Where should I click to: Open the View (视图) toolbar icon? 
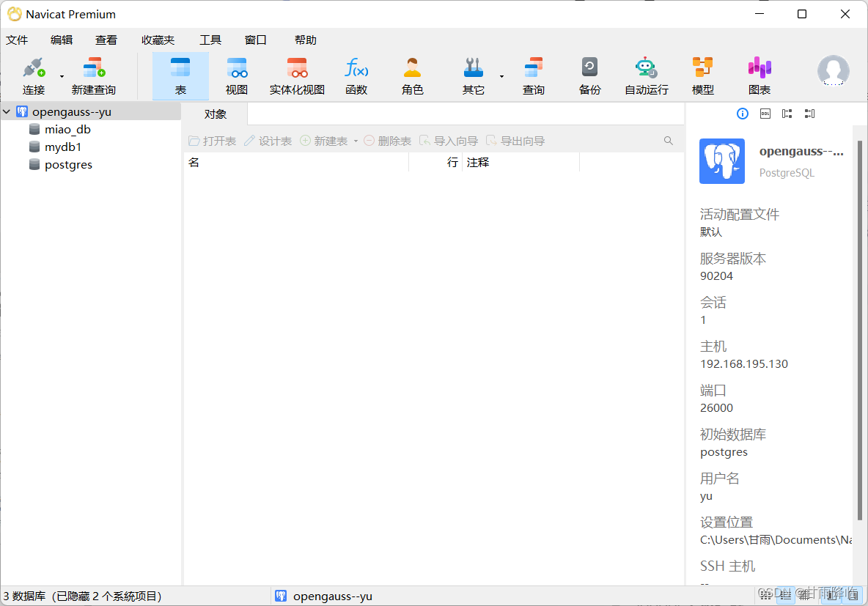[237, 75]
